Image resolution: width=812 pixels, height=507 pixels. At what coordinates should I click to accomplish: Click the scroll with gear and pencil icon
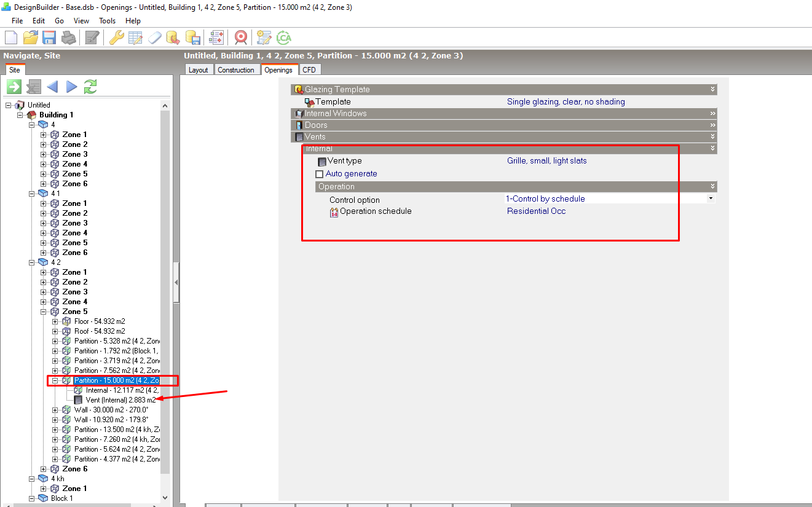click(x=264, y=37)
